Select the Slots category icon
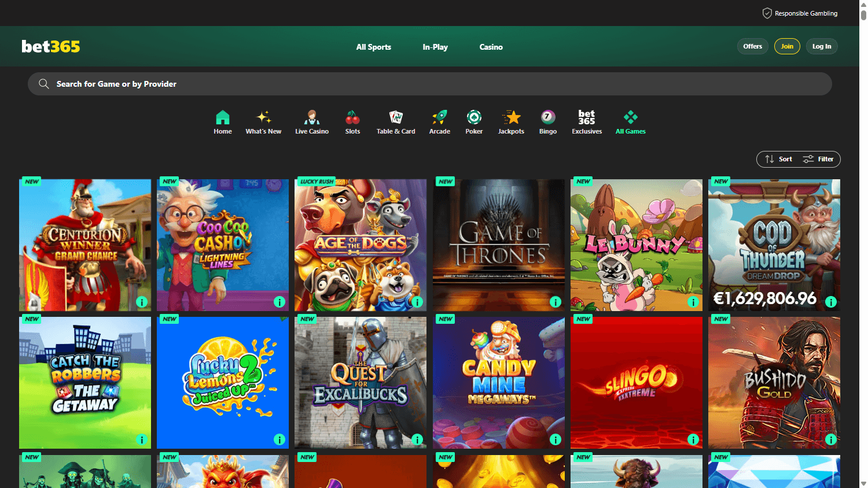 [352, 121]
